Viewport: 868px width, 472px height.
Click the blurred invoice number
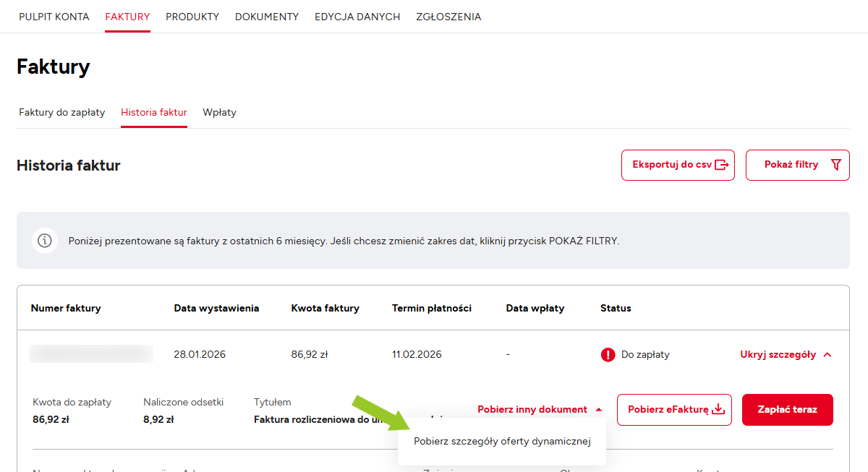click(91, 354)
